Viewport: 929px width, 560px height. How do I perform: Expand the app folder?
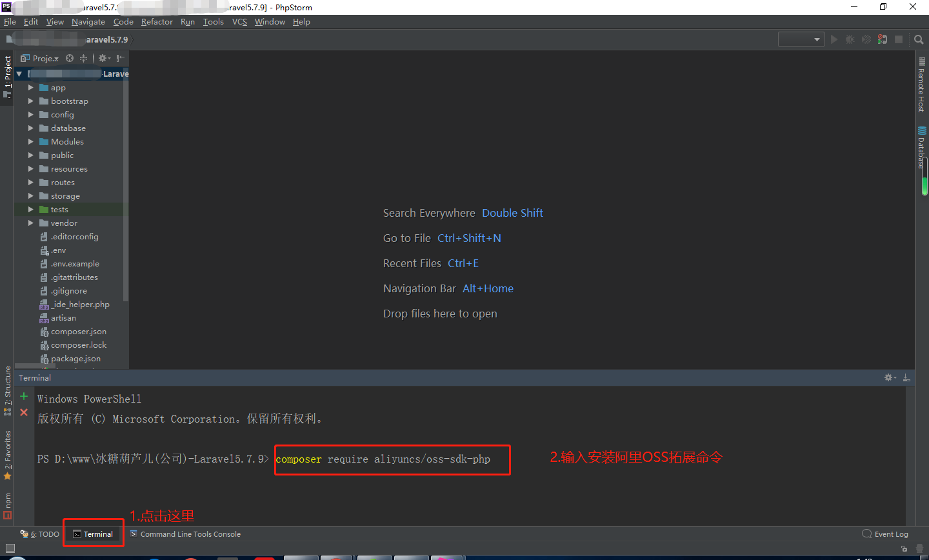[x=30, y=88]
